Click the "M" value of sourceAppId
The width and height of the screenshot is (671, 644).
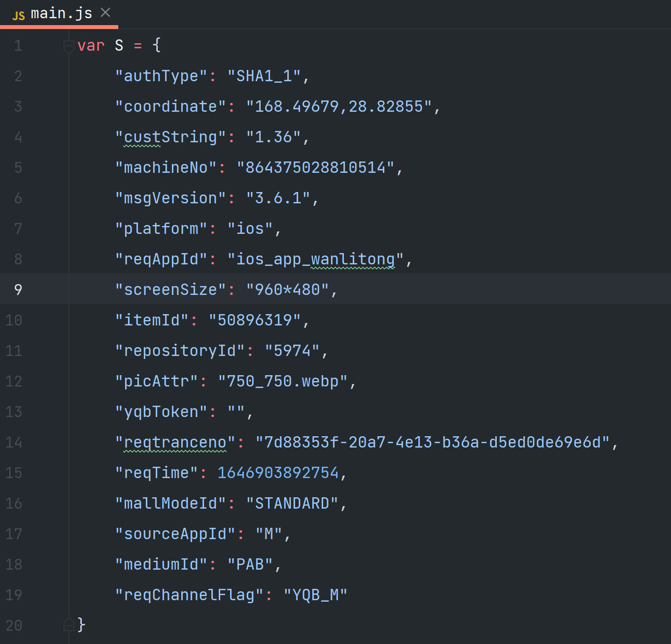(x=268, y=534)
